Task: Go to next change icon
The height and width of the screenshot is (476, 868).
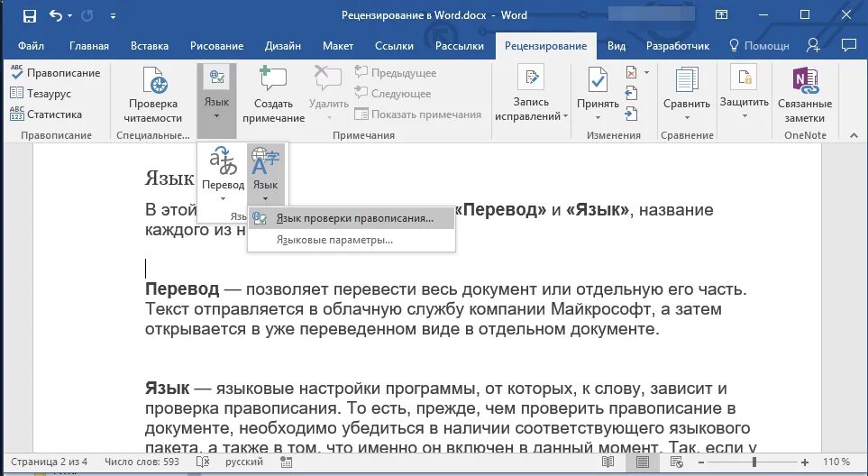Action: point(632,114)
